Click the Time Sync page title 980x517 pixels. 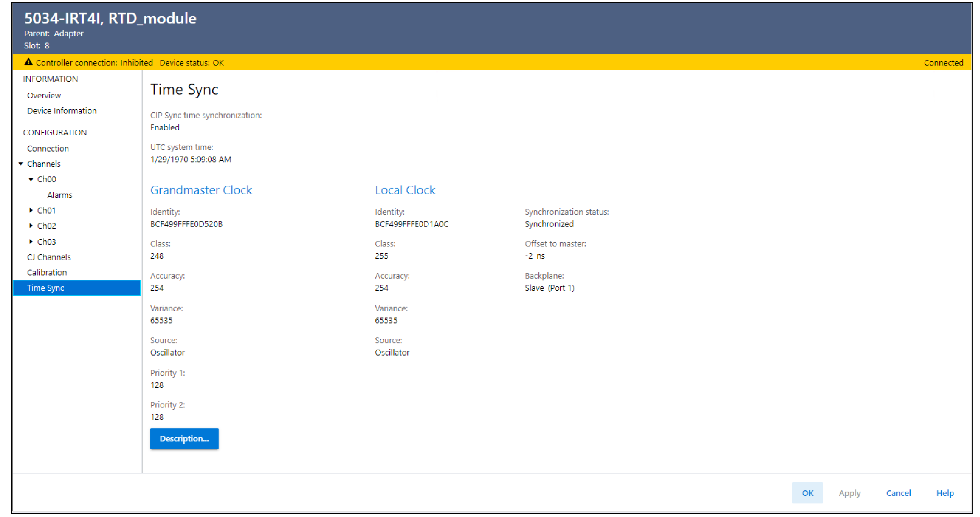tap(184, 90)
